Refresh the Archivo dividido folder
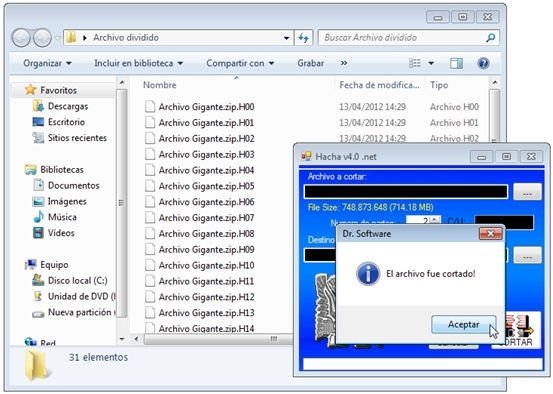Screen dimensions: 553x394 [303, 38]
